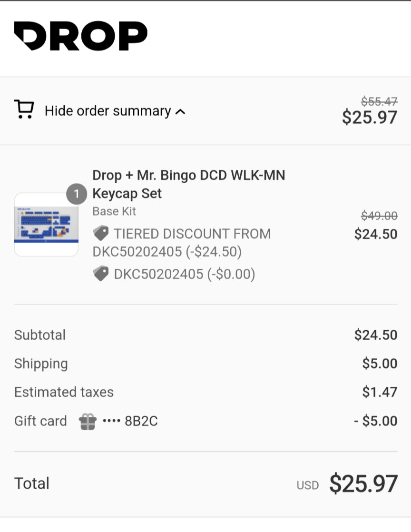Click the crossed-out $55.47 original total
This screenshot has height=532, width=411.
pos(379,101)
